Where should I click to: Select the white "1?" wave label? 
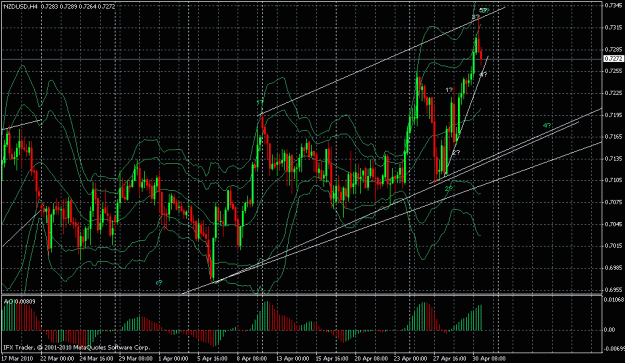click(449, 90)
